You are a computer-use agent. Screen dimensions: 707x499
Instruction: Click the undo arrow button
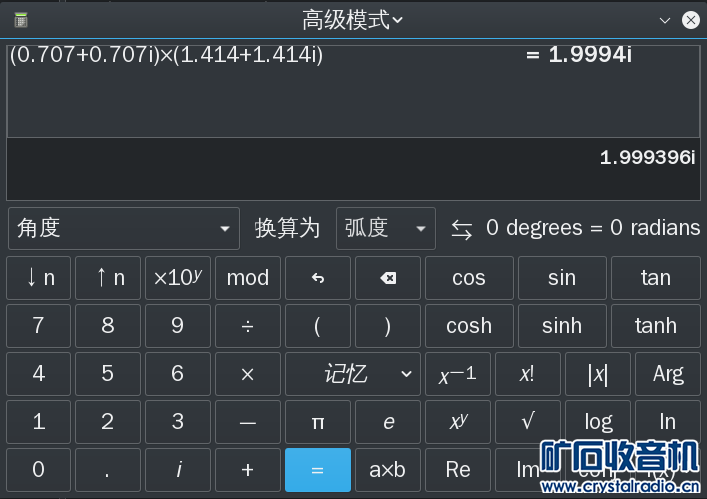tap(318, 278)
